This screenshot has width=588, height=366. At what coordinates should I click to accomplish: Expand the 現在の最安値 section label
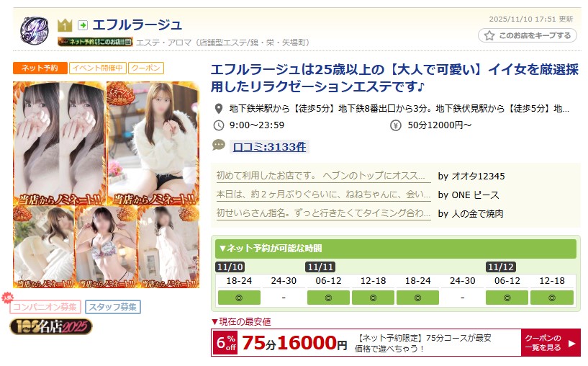pos(241,322)
